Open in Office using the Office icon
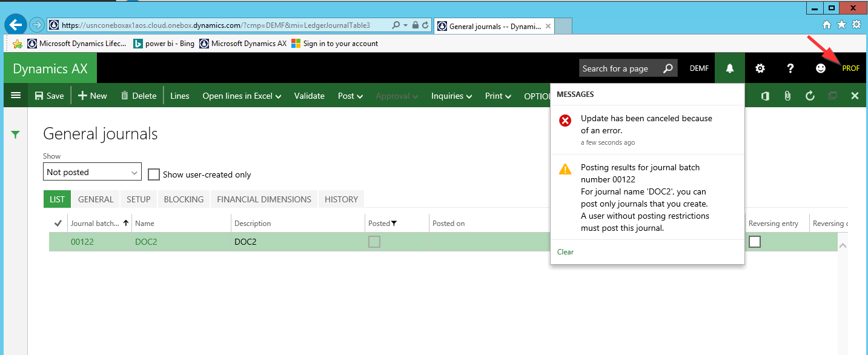The width and height of the screenshot is (868, 355). tap(765, 96)
